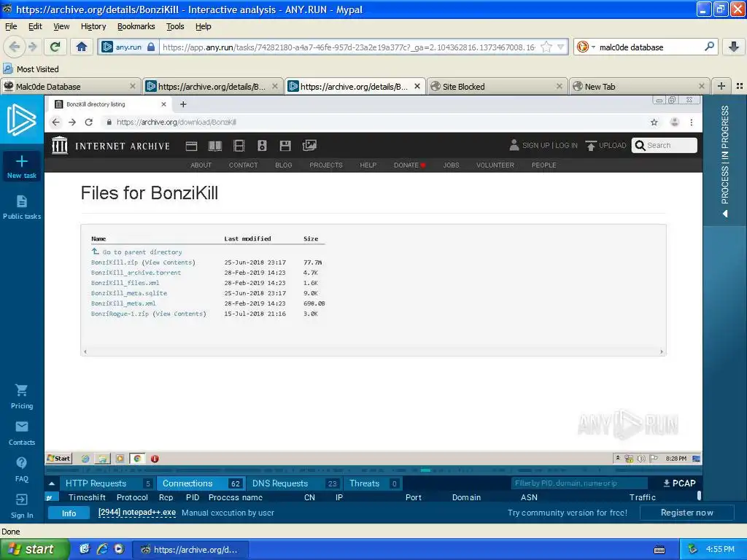Select the HTTP Requests tab
This screenshot has width=747, height=560.
point(108,483)
